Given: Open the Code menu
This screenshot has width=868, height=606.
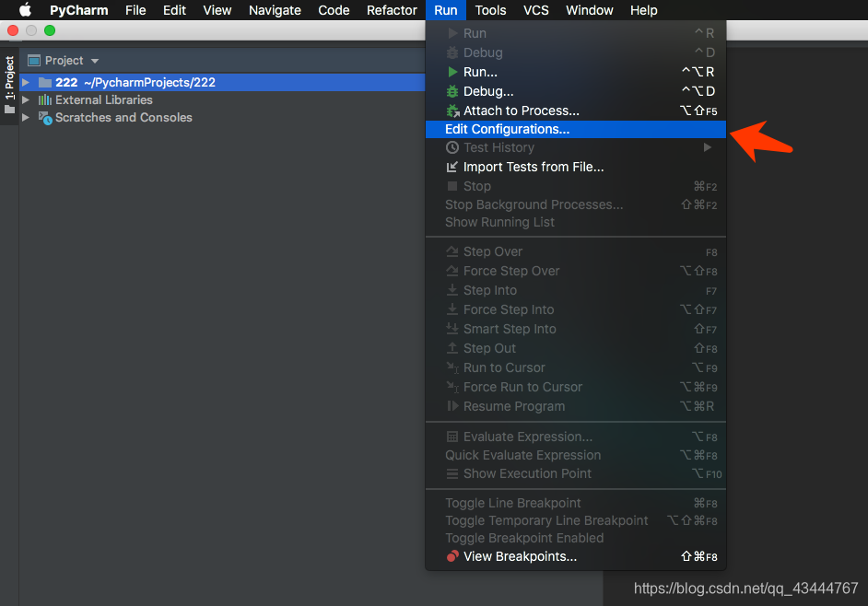Looking at the screenshot, I should point(334,10).
